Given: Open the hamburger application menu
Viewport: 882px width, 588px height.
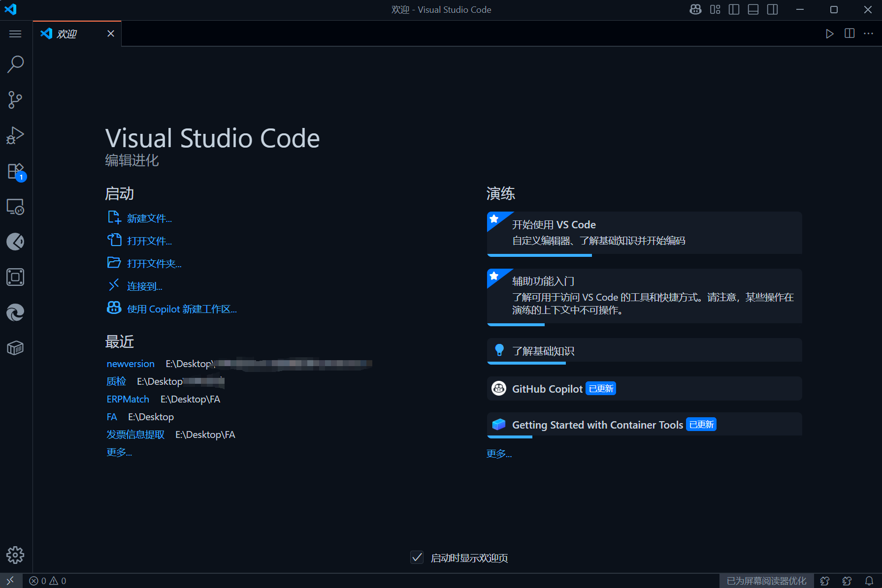Looking at the screenshot, I should click(15, 33).
